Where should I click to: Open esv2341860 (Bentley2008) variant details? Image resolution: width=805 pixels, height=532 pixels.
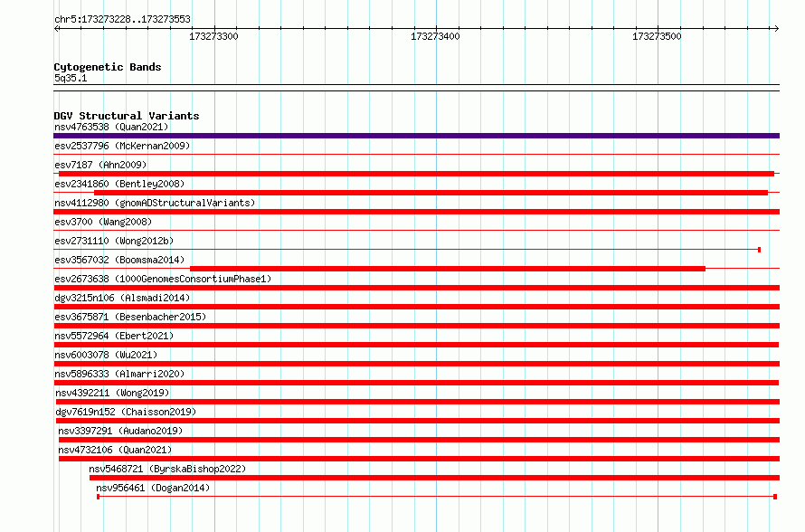click(119, 184)
